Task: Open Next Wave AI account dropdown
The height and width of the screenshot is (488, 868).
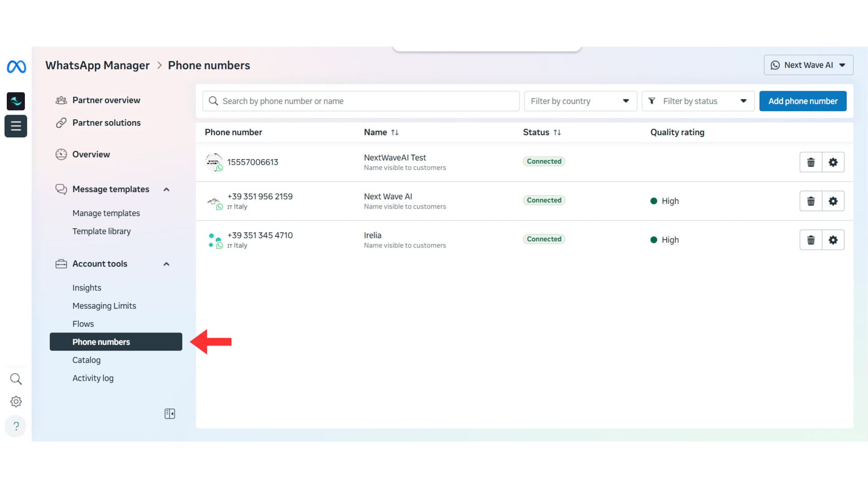Action: [808, 65]
